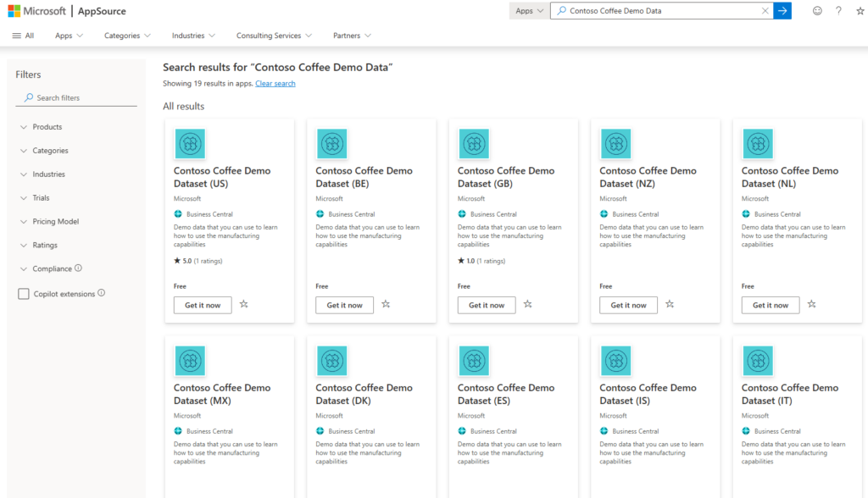Open Contoso Coffee Demo Dataset (ES) title
This screenshot has width=868, height=498.
[506, 394]
